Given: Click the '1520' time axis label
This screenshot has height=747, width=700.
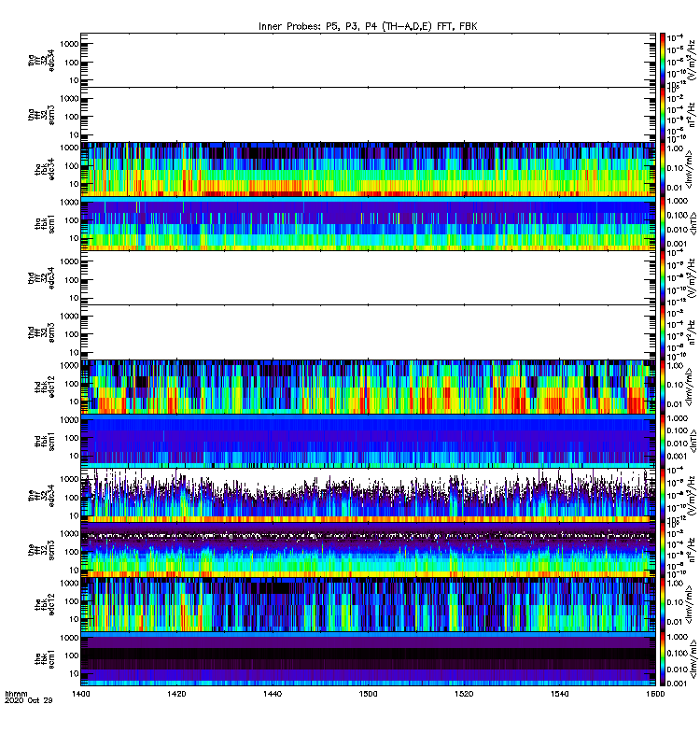Looking at the screenshot, I should click(x=464, y=694).
